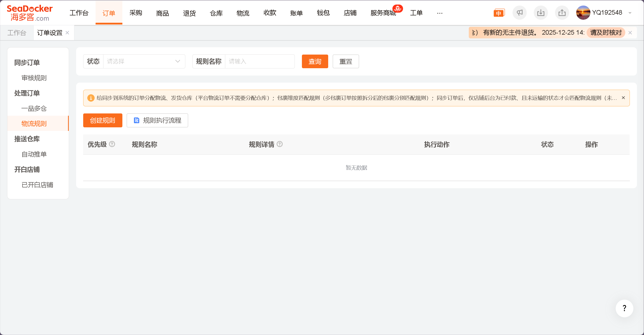This screenshot has width=644, height=335.
Task: Click the upload/export icon in header
Action: 562,13
